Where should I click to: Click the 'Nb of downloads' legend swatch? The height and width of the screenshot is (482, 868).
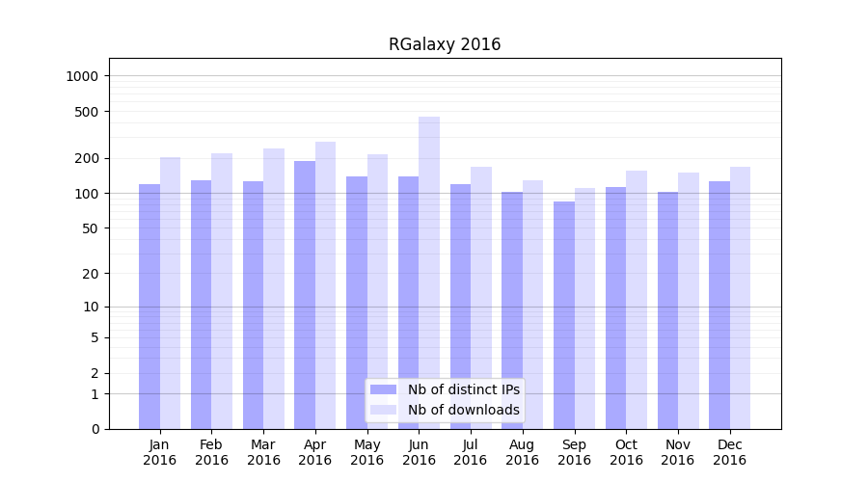coord(384,410)
